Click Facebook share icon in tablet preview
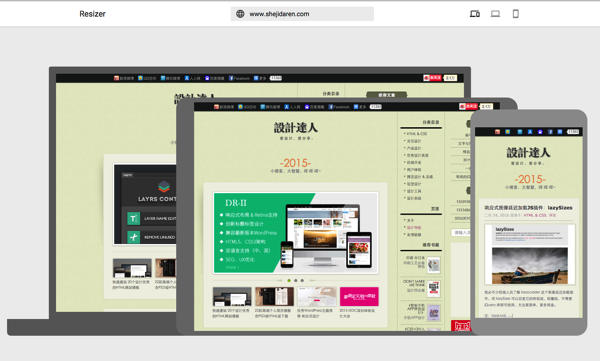This screenshot has width=600, height=361. point(331,107)
